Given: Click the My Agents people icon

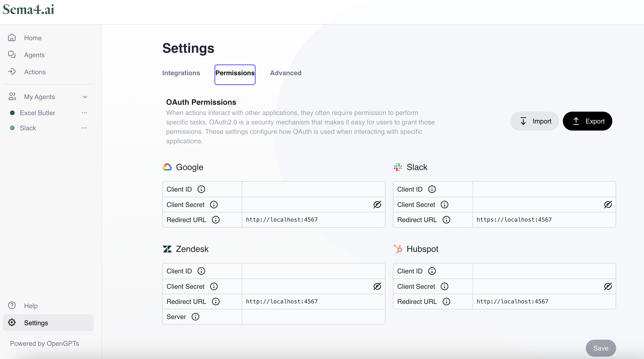Looking at the screenshot, I should 12,96.
